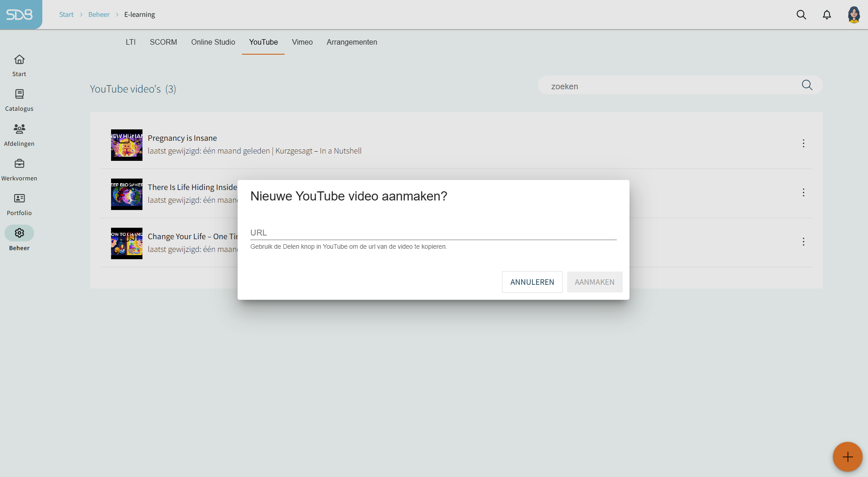
Task: Open options menu for There Is Life Hiding video
Action: (803, 193)
